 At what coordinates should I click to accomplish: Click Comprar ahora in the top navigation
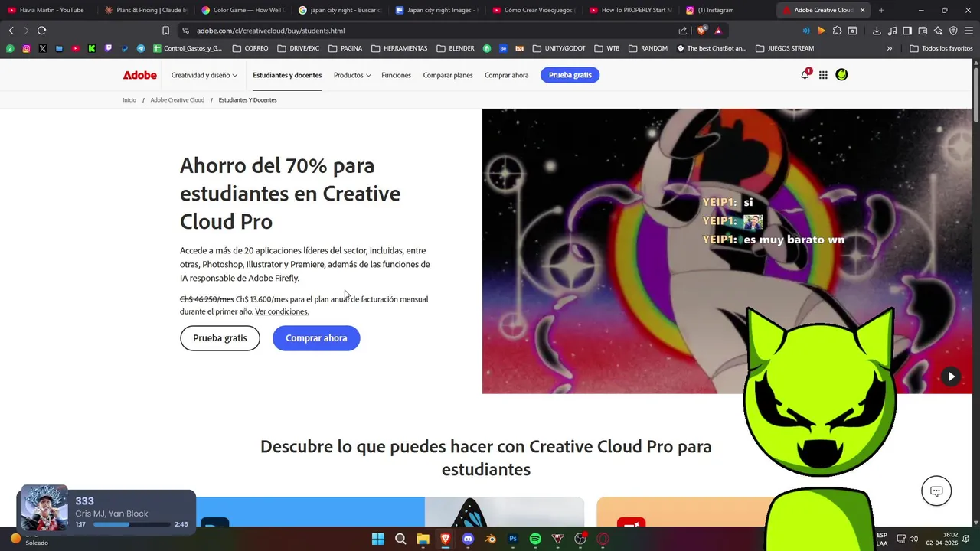[506, 75]
